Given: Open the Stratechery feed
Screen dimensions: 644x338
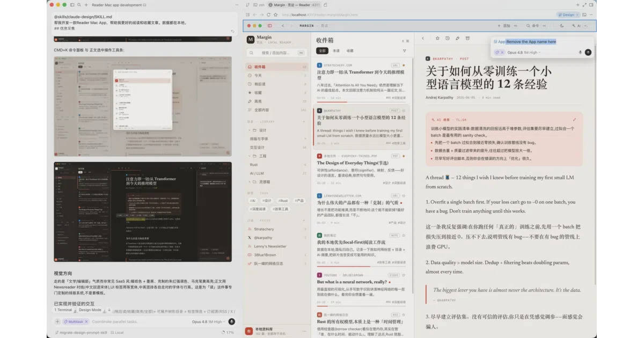Looking at the screenshot, I should click(x=276, y=229).
